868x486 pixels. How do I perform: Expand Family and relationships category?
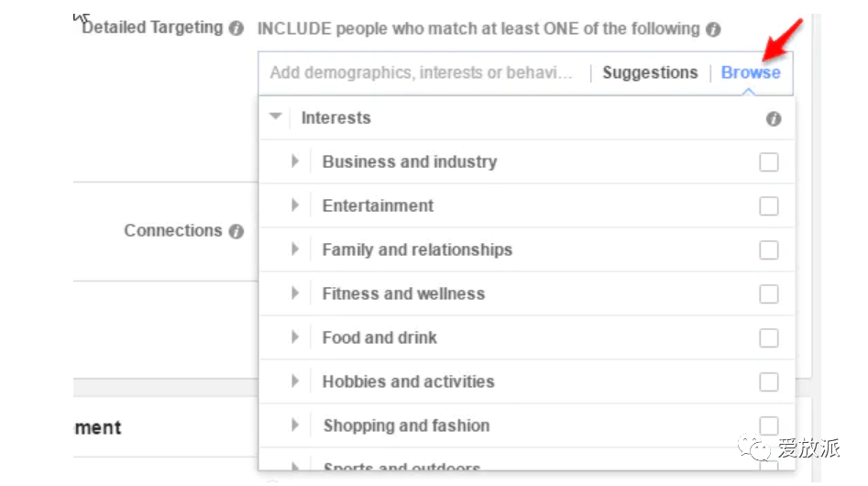[294, 249]
